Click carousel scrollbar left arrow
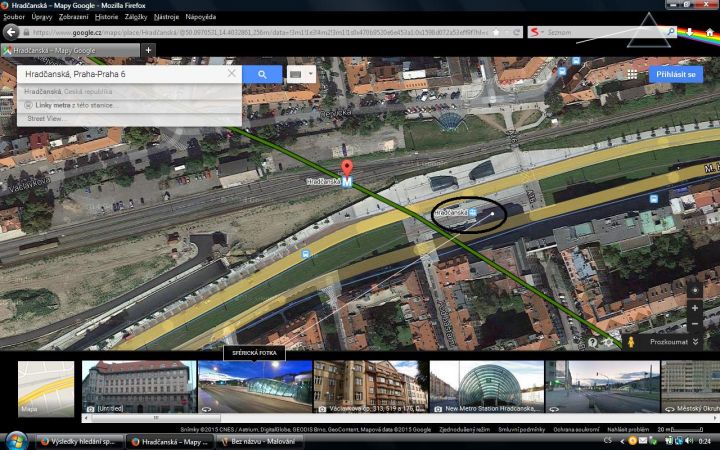The height and width of the screenshot is (450, 720). click(85, 418)
